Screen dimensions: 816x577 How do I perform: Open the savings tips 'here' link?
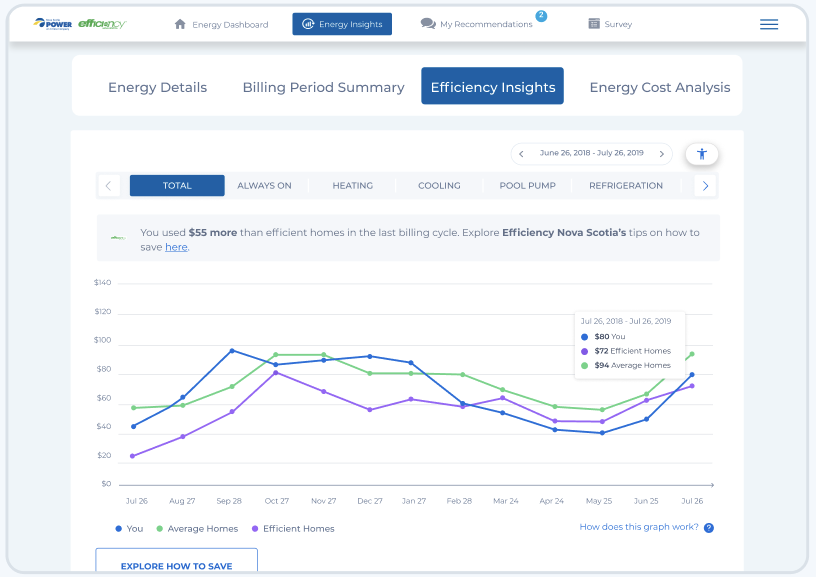[176, 246]
